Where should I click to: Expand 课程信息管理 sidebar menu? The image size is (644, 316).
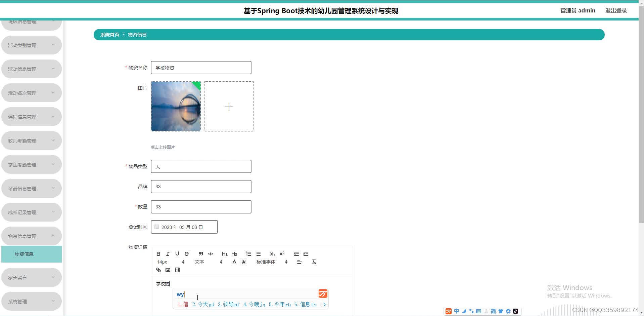point(32,117)
